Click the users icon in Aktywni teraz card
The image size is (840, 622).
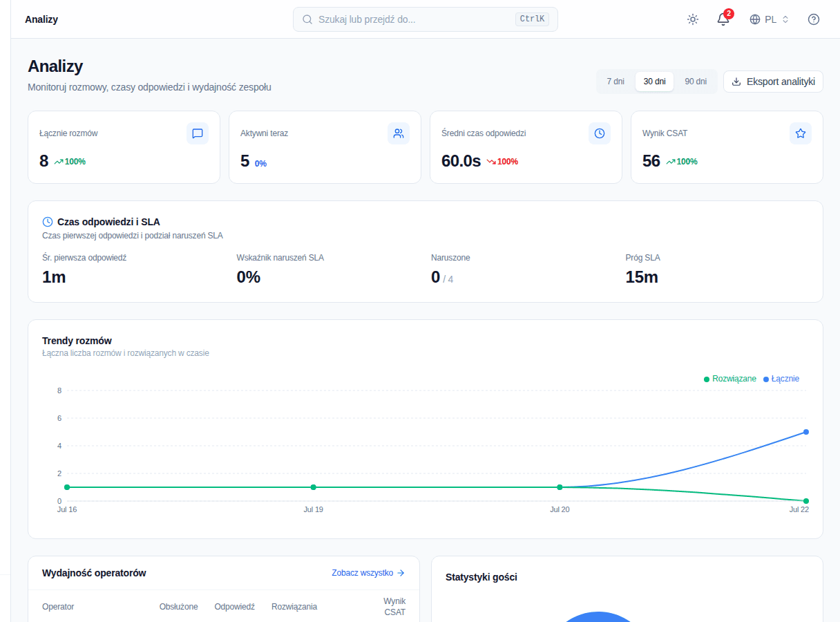click(x=399, y=133)
